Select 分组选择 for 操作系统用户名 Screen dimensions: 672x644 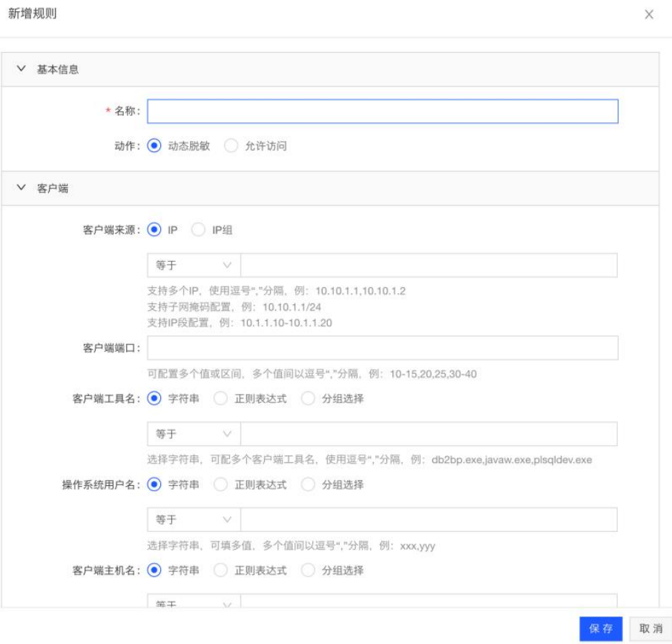pyautogui.click(x=308, y=484)
